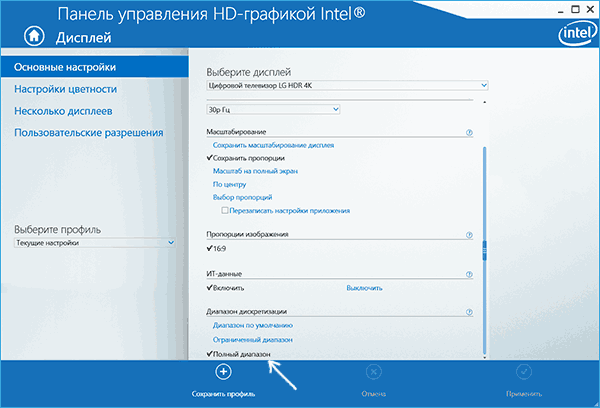Viewport: 600px width, 408px height.
Task: Click the Сохранить профиль plus icon
Action: 223,372
